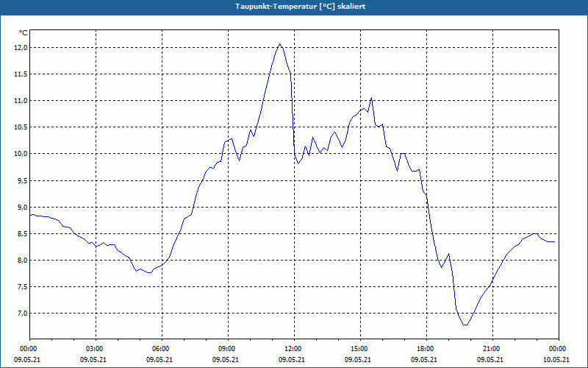Click the 21:00 time axis label
The image size is (588, 368).
pyautogui.click(x=492, y=349)
